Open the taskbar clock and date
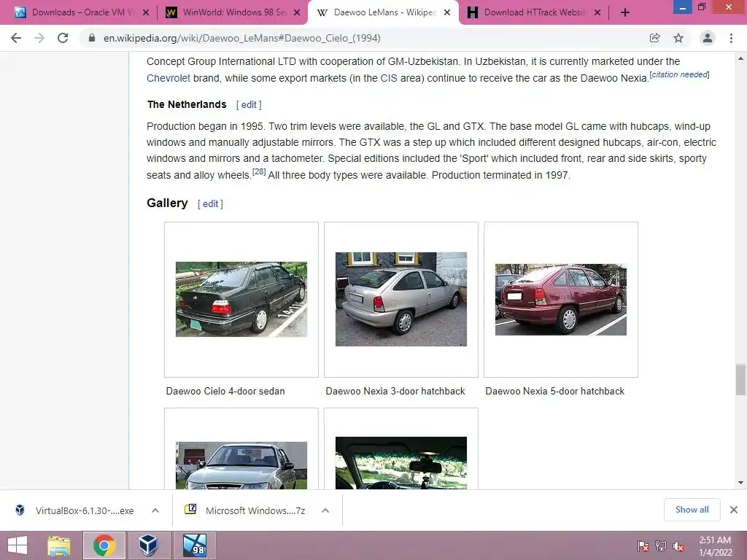This screenshot has width=747, height=560. pyautogui.click(x=715, y=545)
